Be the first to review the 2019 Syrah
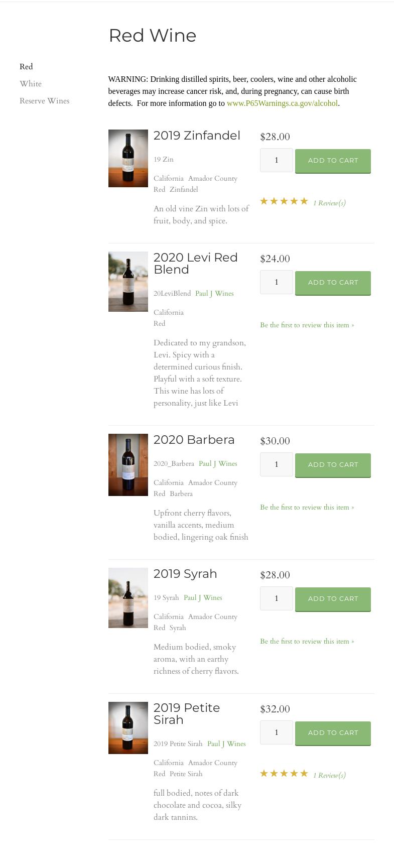This screenshot has height=868, width=394. (307, 641)
